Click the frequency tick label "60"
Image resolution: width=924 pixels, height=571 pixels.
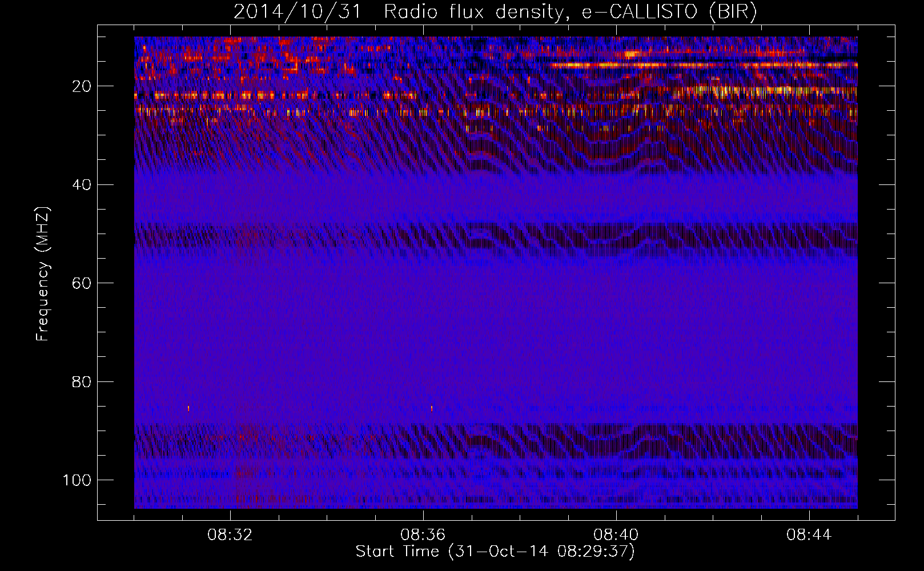point(82,283)
